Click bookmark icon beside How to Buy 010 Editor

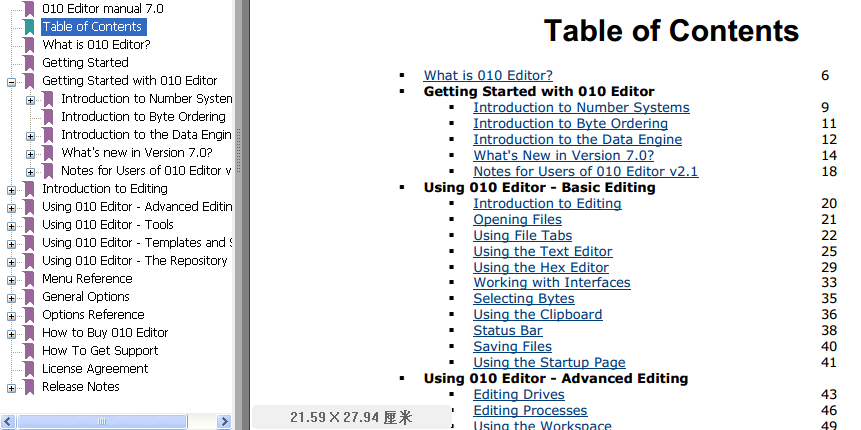(29, 334)
